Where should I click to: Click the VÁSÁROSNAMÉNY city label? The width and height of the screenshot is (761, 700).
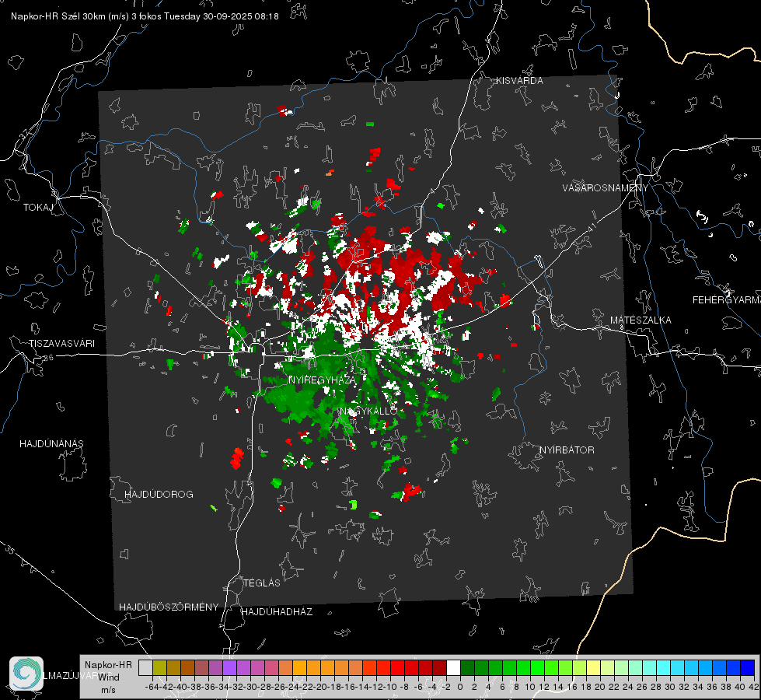click(606, 188)
